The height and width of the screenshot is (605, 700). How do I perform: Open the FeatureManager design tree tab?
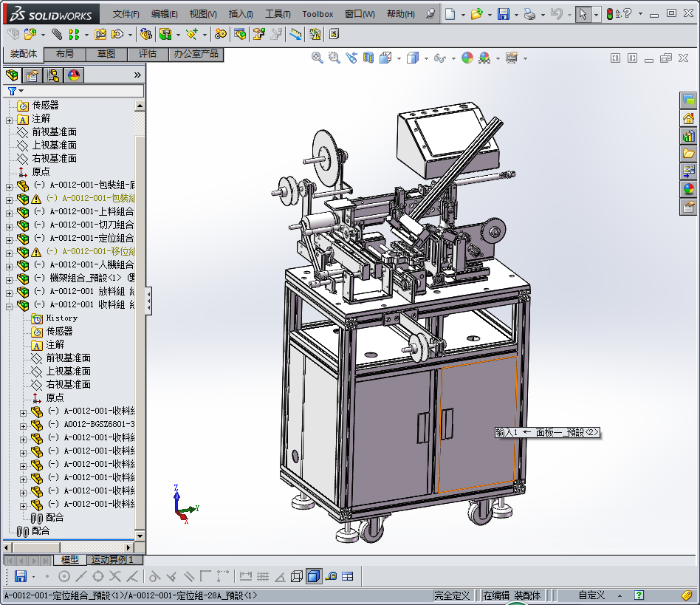click(12, 75)
